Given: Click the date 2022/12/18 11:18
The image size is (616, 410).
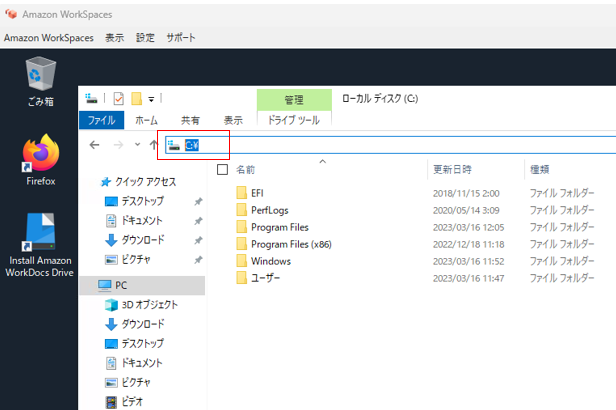Looking at the screenshot, I should click(468, 244).
